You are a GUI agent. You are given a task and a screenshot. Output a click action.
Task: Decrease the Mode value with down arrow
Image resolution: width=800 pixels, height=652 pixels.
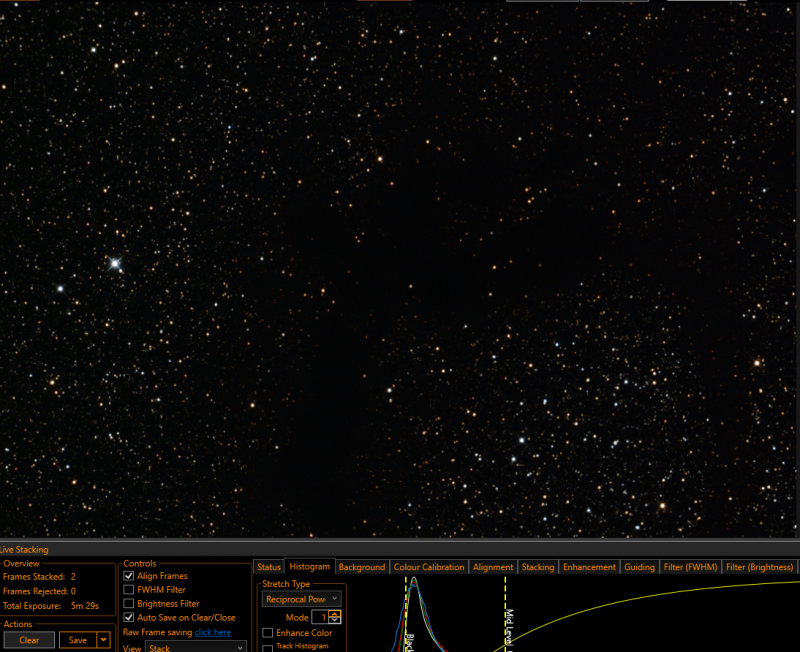pyautogui.click(x=335, y=620)
